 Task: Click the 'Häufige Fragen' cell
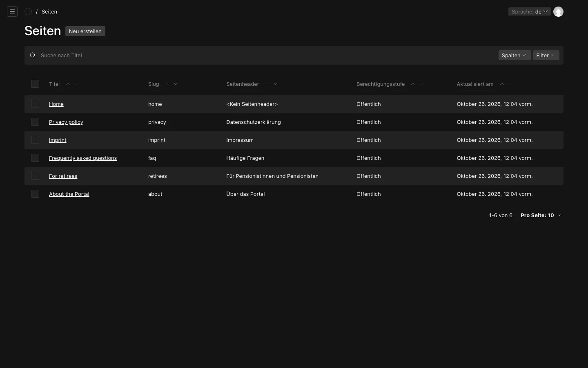[x=245, y=158]
